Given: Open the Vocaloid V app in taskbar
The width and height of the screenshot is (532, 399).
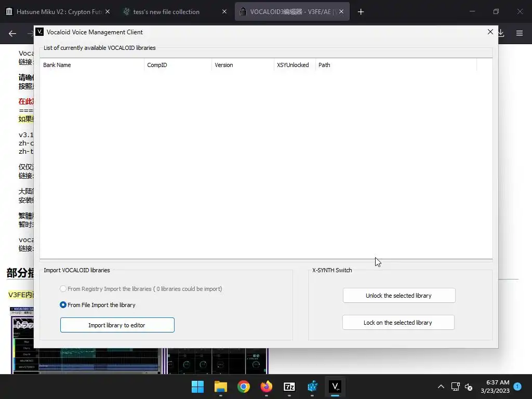Looking at the screenshot, I should click(335, 387).
